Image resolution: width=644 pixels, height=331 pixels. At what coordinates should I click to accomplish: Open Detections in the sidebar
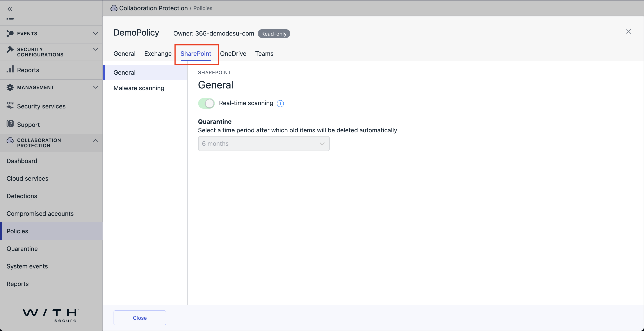(51, 196)
